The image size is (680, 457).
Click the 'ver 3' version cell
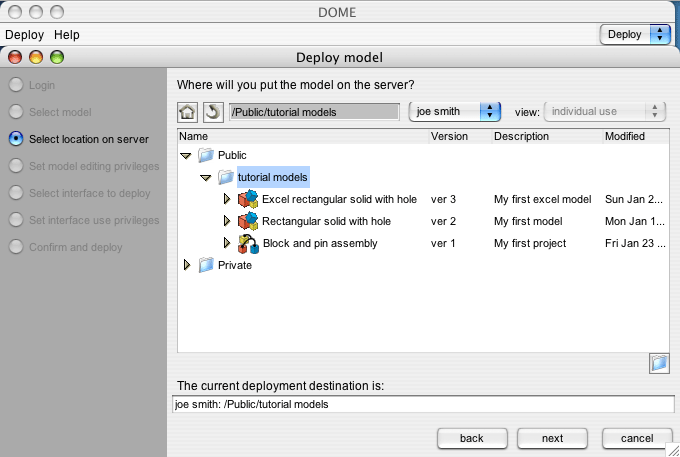point(443,199)
